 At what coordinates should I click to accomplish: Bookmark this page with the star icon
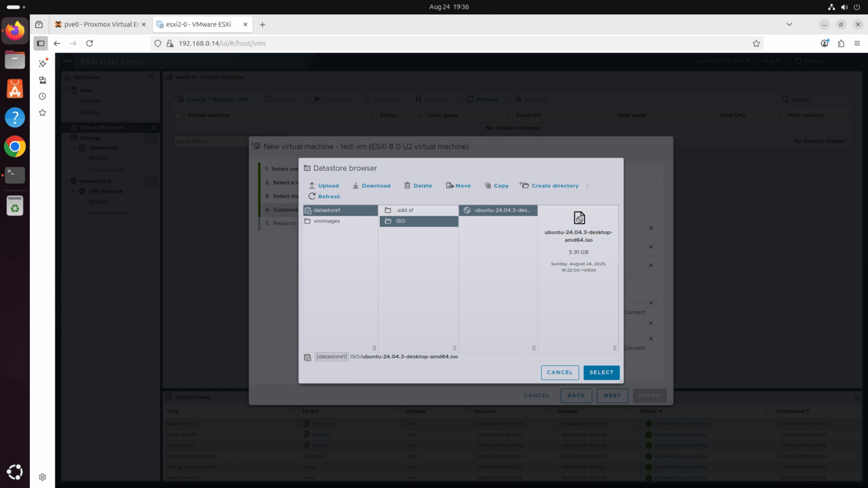click(756, 43)
